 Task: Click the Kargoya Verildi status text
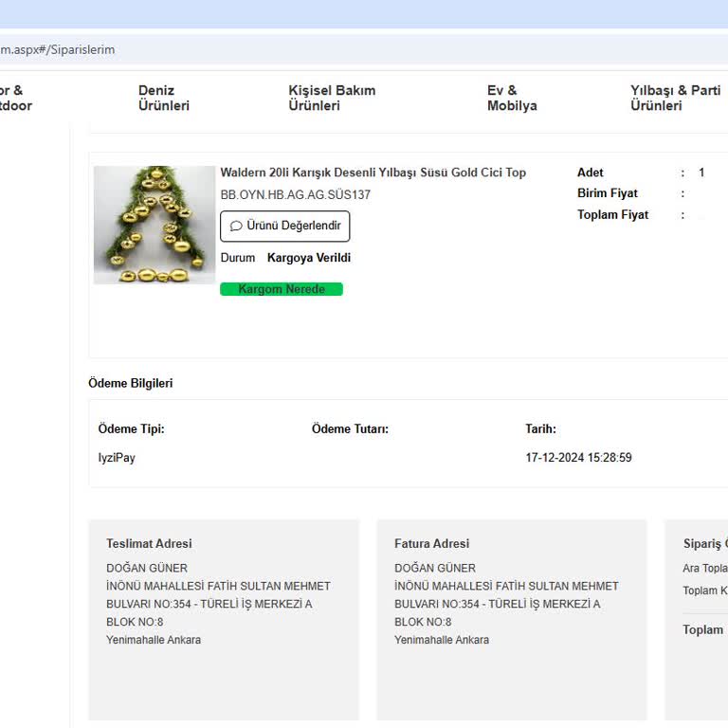[x=308, y=258]
